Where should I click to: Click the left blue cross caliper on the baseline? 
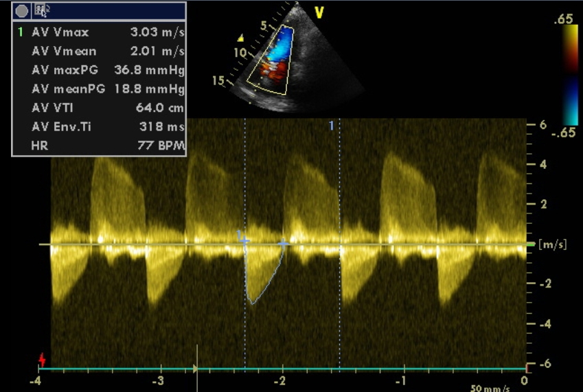pyautogui.click(x=244, y=242)
